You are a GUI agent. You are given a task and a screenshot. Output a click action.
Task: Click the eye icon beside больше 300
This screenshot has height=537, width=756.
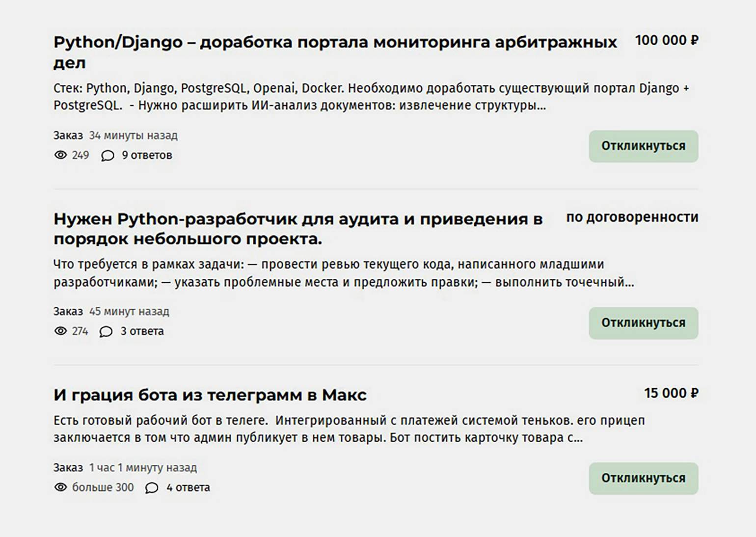60,487
